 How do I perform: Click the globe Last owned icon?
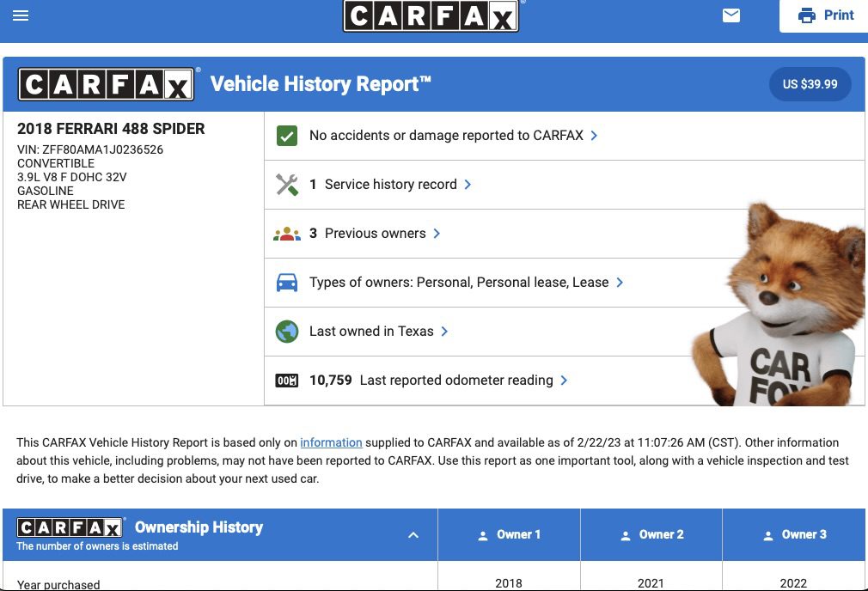(x=287, y=332)
